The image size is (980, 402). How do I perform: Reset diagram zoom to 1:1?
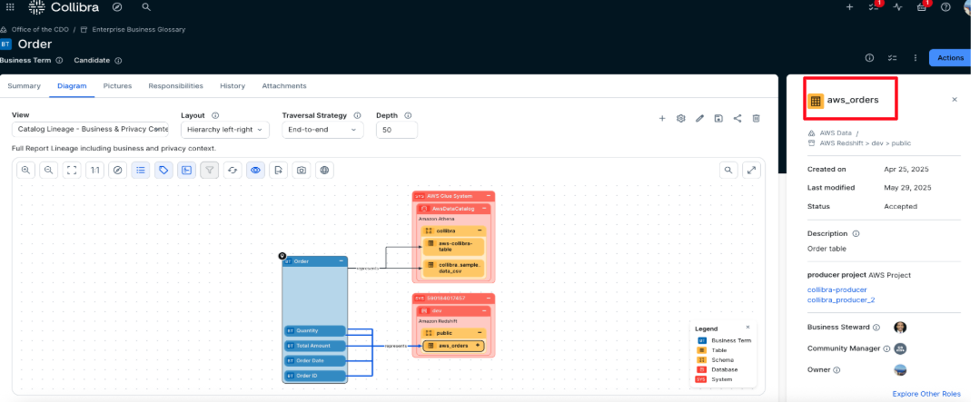pyautogui.click(x=94, y=169)
